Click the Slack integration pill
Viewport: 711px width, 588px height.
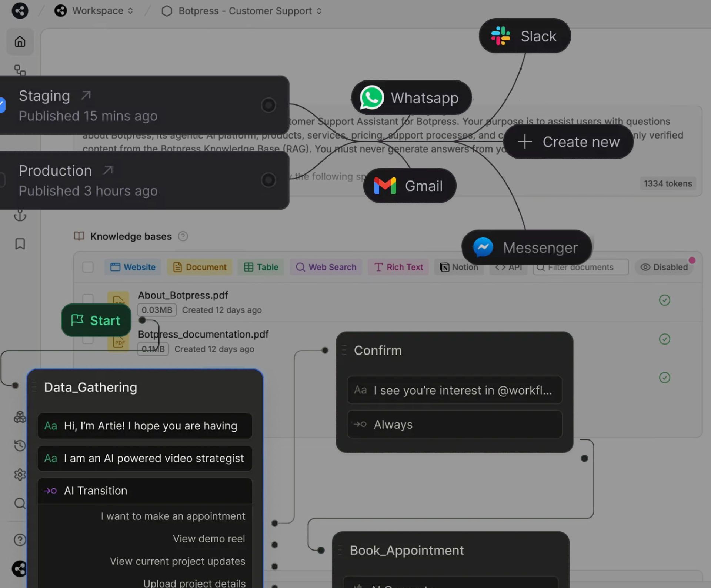point(524,36)
